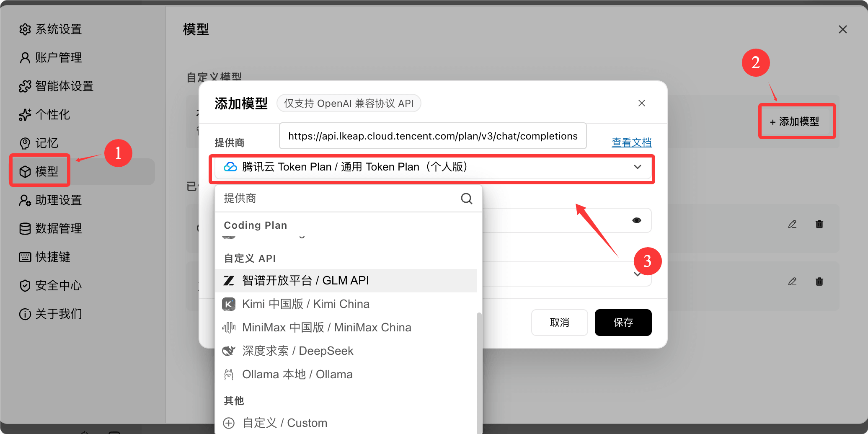This screenshot has width=868, height=434.
Task: Edit the first listed model with pencil icon
Action: pos(792,224)
